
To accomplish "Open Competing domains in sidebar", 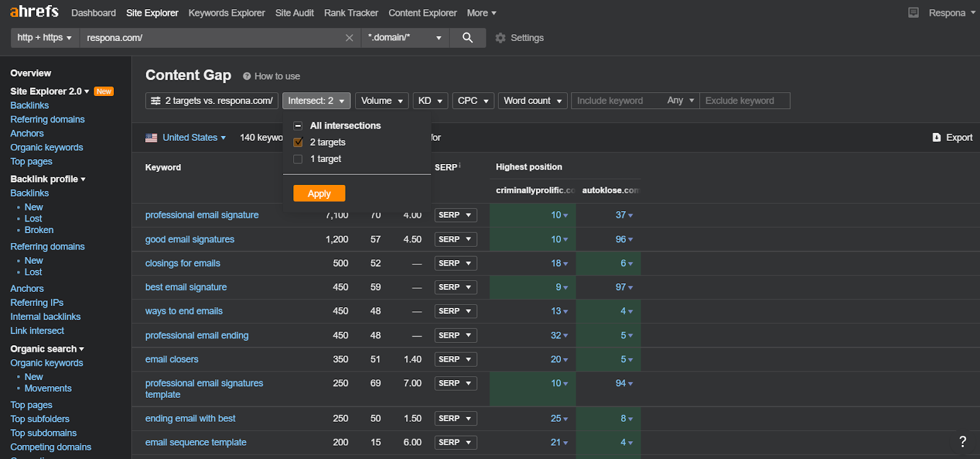I will pyautogui.click(x=50, y=447).
